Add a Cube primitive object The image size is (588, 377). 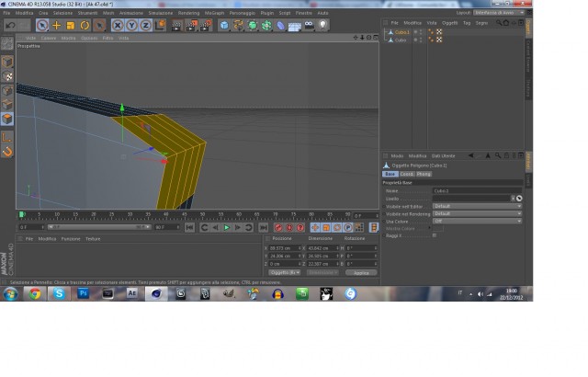point(224,25)
